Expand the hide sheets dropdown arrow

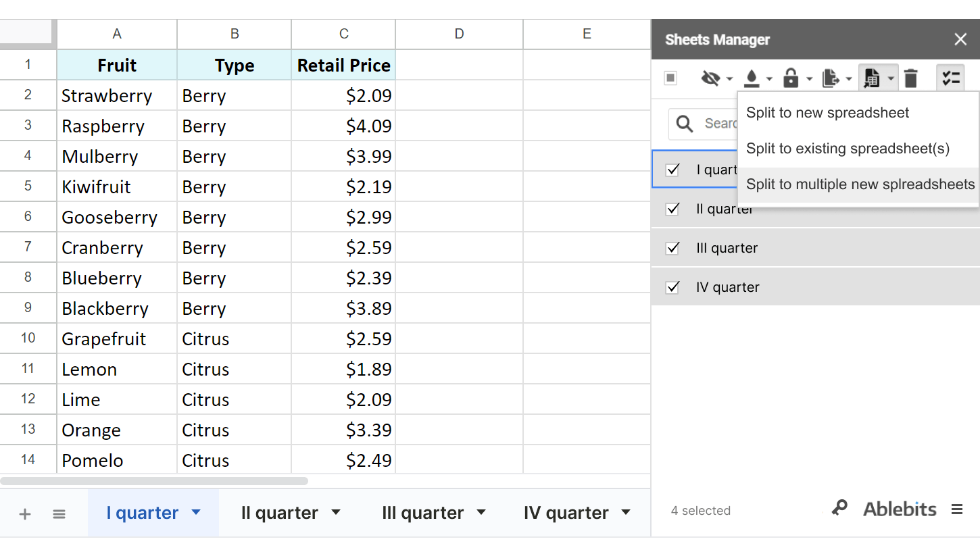[729, 79]
